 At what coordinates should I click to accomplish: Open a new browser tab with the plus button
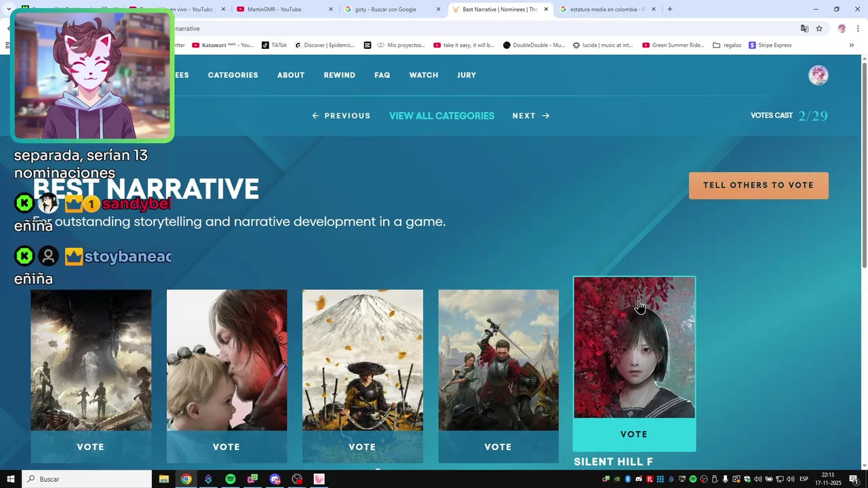(x=670, y=9)
